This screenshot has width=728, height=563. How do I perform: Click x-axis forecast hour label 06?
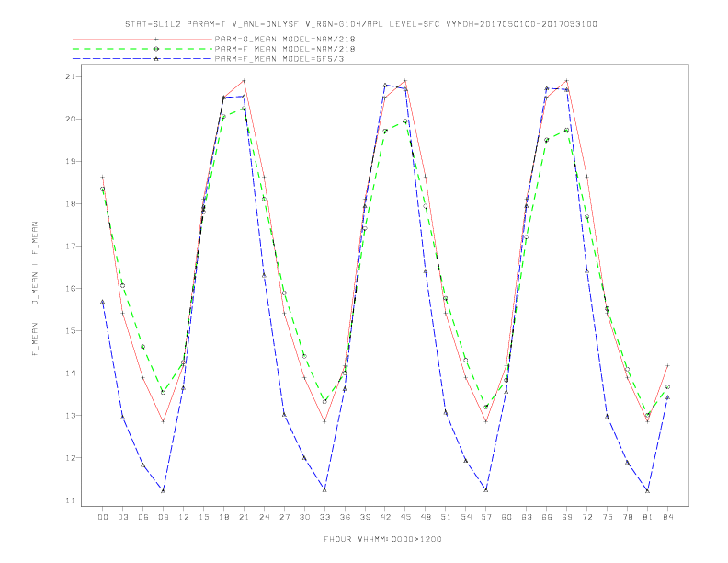coord(143,517)
